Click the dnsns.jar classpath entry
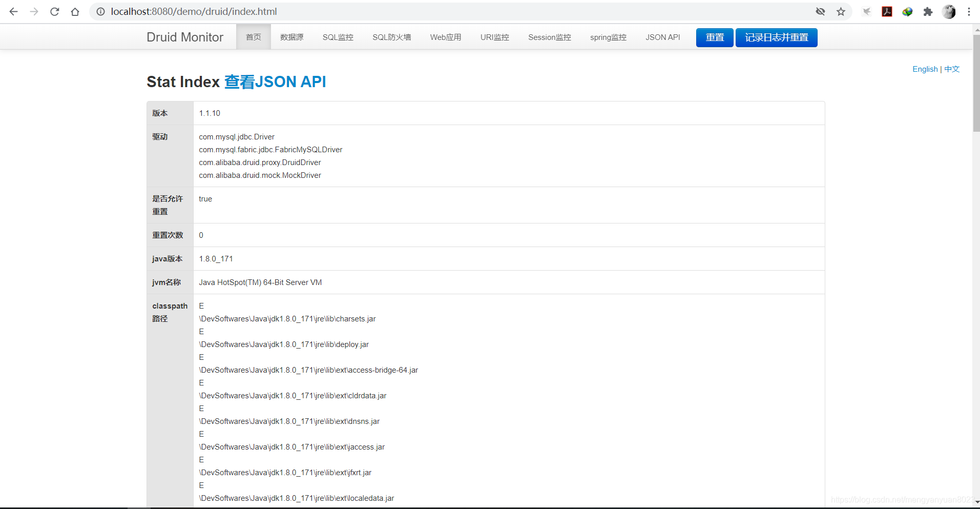This screenshot has height=509, width=980. point(289,421)
